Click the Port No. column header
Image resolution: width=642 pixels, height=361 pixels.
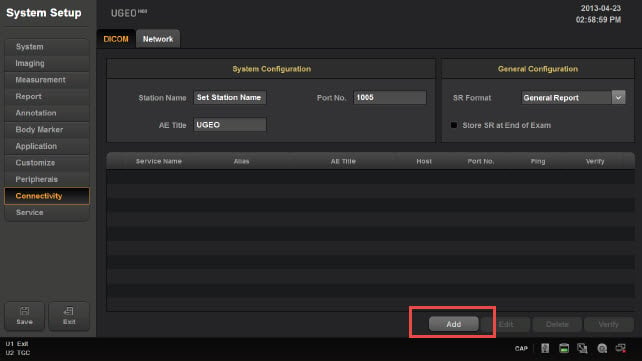(481, 161)
